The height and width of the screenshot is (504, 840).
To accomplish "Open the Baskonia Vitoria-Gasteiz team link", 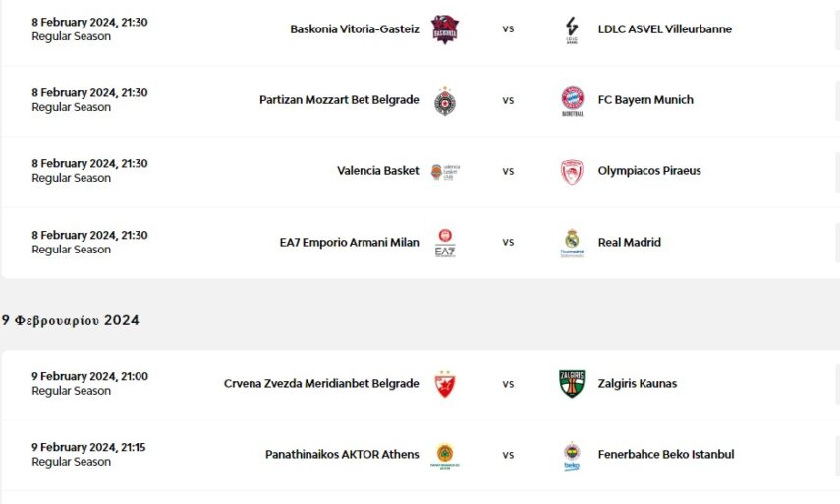I will [355, 29].
